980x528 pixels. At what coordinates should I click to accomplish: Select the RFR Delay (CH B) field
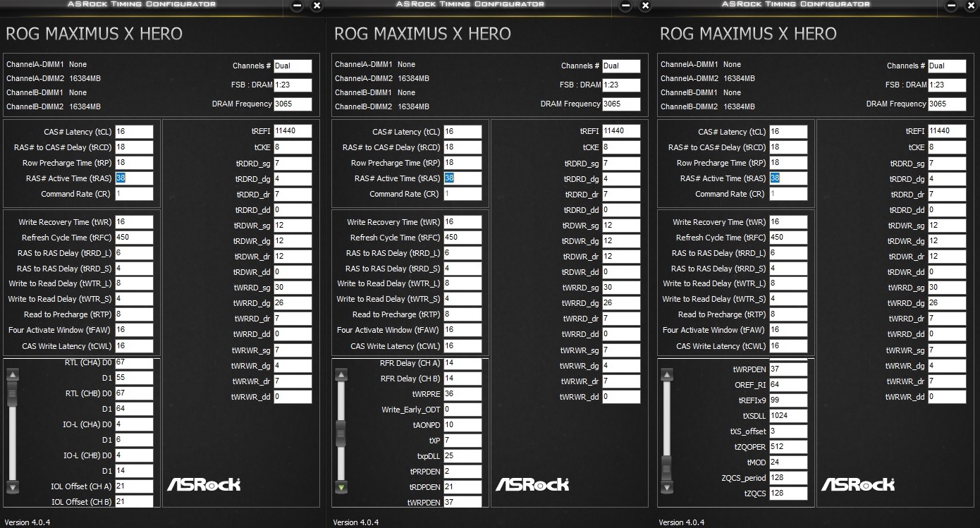pyautogui.click(x=463, y=378)
